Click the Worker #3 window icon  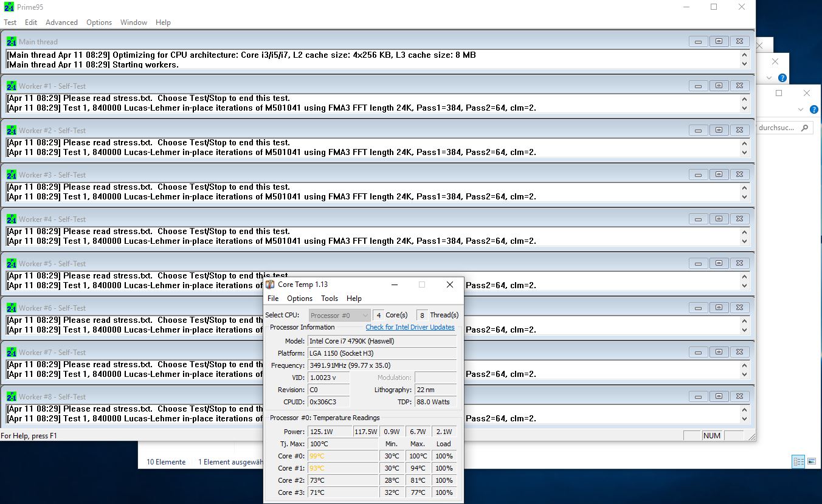tap(12, 174)
